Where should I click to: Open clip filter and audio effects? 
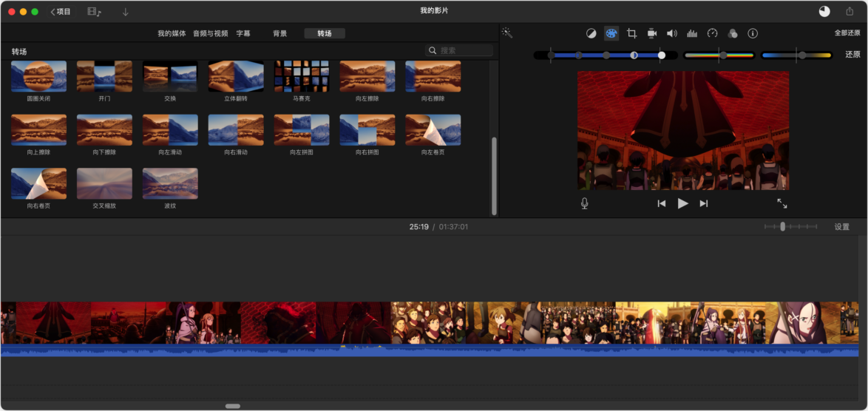733,33
